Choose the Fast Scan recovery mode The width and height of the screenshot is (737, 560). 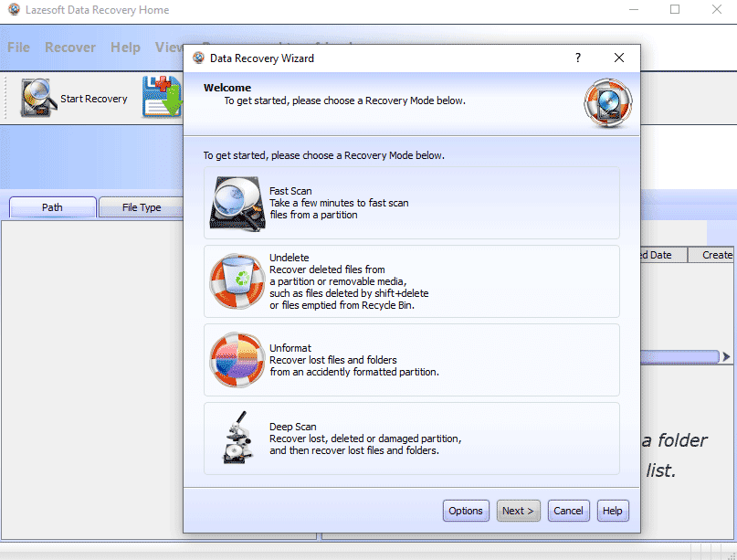tap(412, 203)
